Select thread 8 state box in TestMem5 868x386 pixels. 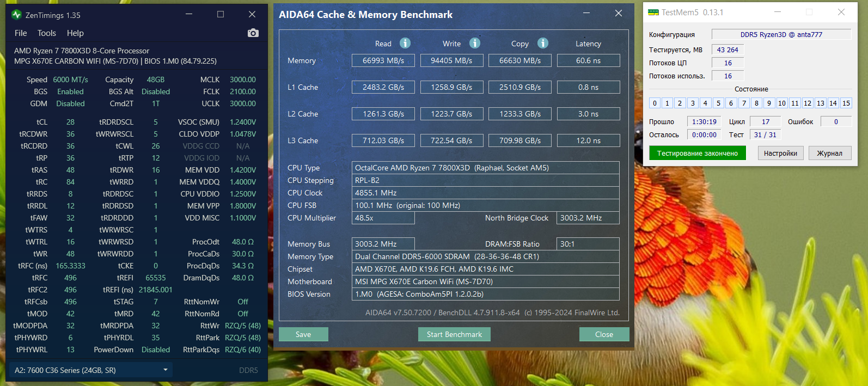(x=756, y=103)
